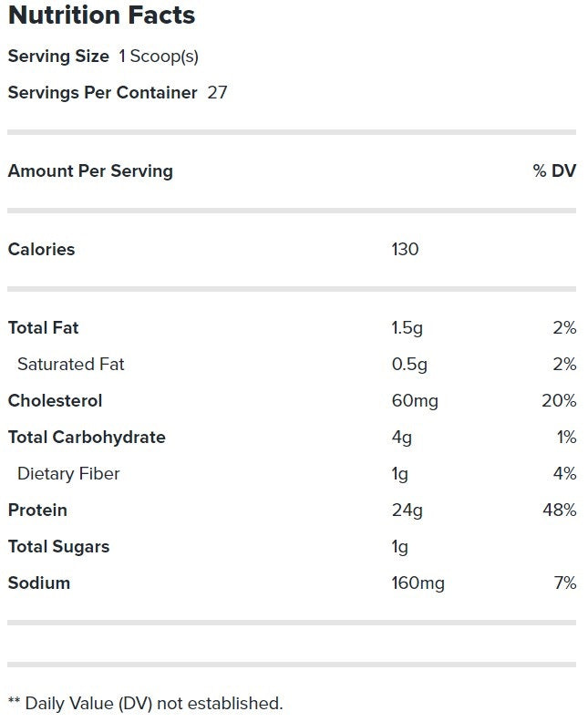Click the Daily Value not established footnote

point(146,704)
